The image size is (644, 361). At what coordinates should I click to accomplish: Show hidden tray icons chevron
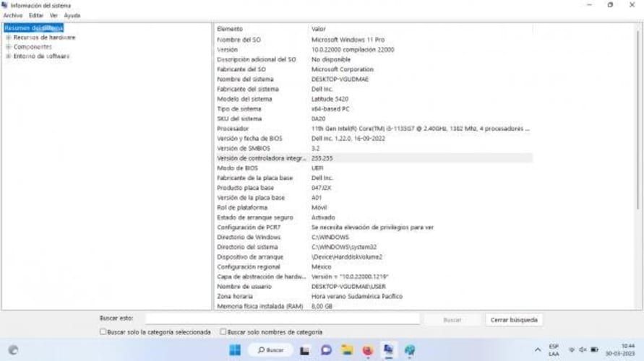[537, 350]
